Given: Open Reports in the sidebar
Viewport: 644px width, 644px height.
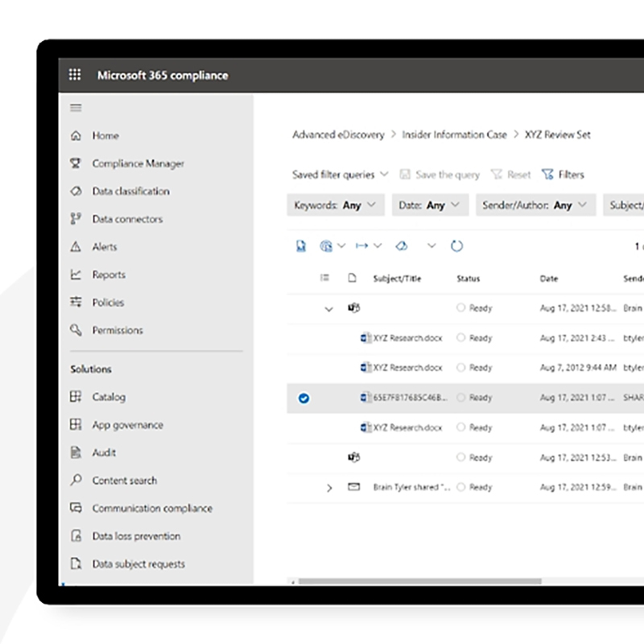Looking at the screenshot, I should (97, 275).
